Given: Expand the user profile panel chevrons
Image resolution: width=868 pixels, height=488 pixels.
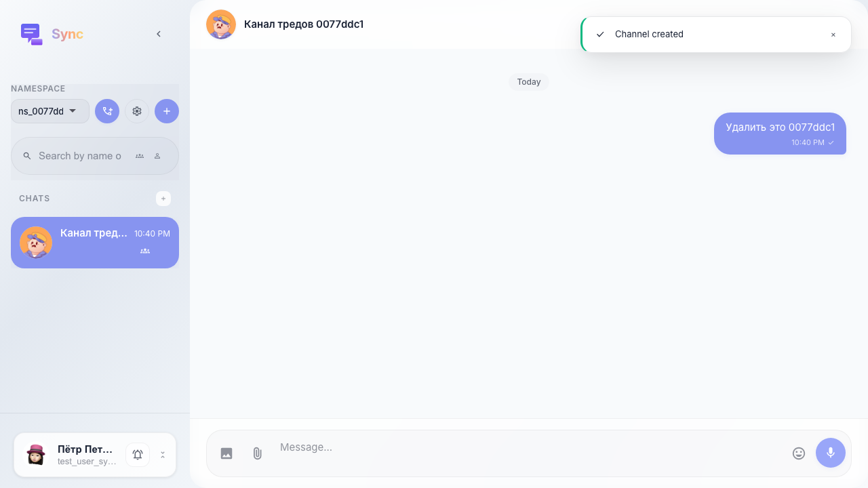Looking at the screenshot, I should pos(163,455).
